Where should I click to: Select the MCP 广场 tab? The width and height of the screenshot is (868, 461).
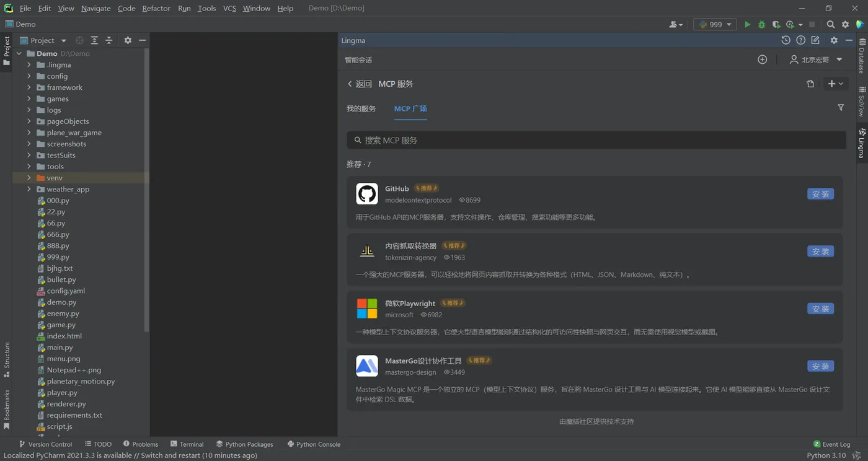tap(410, 108)
